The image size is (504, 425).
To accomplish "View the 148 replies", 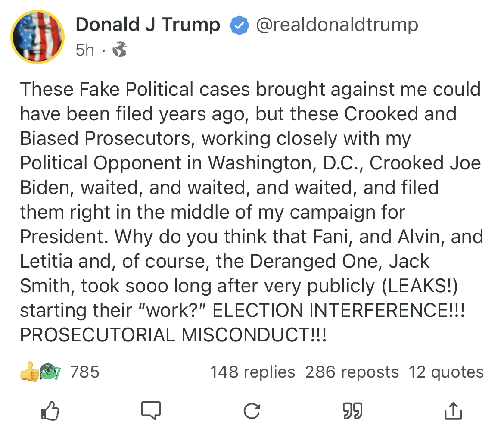I will pyautogui.click(x=252, y=372).
